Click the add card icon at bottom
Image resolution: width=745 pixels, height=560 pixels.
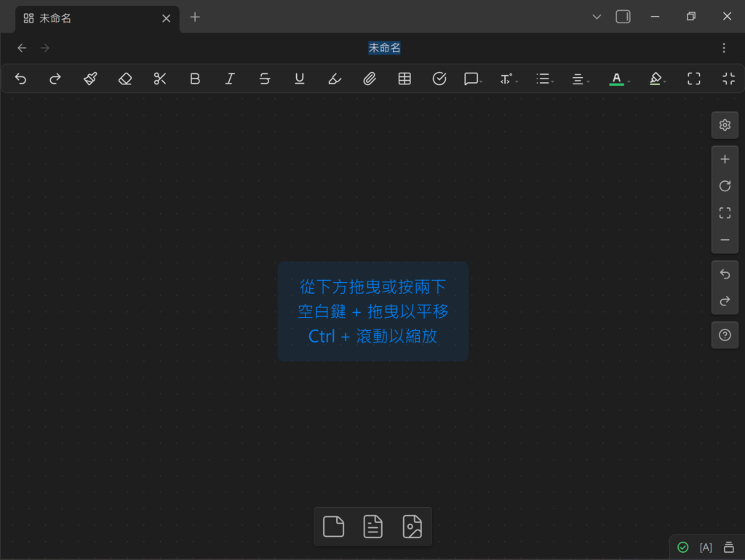pyautogui.click(x=333, y=526)
